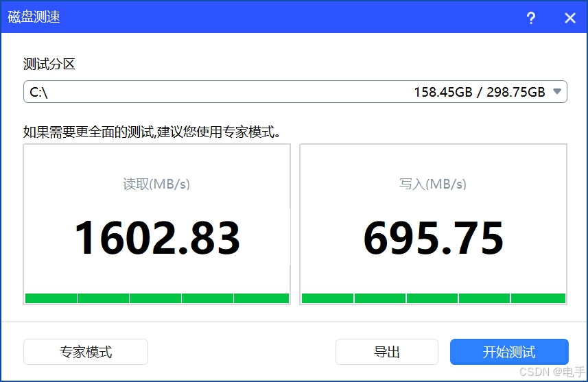Click the 测试分区 label
Viewport: 588px width, 382px height.
click(49, 64)
